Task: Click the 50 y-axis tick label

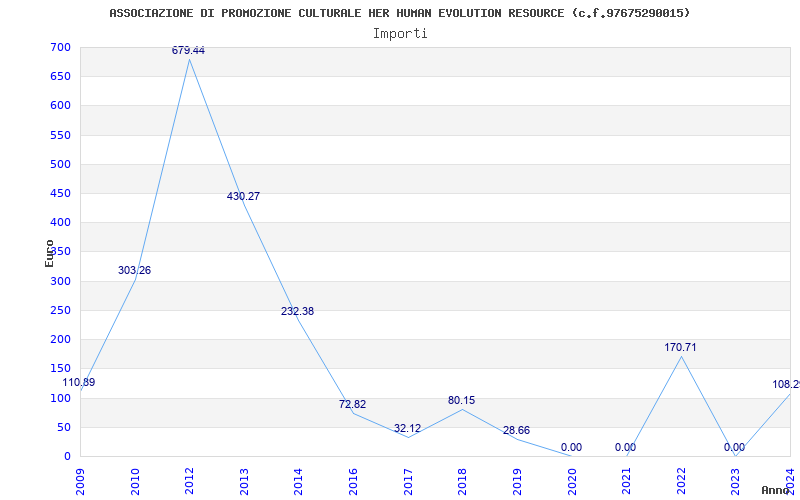Action: tap(64, 427)
